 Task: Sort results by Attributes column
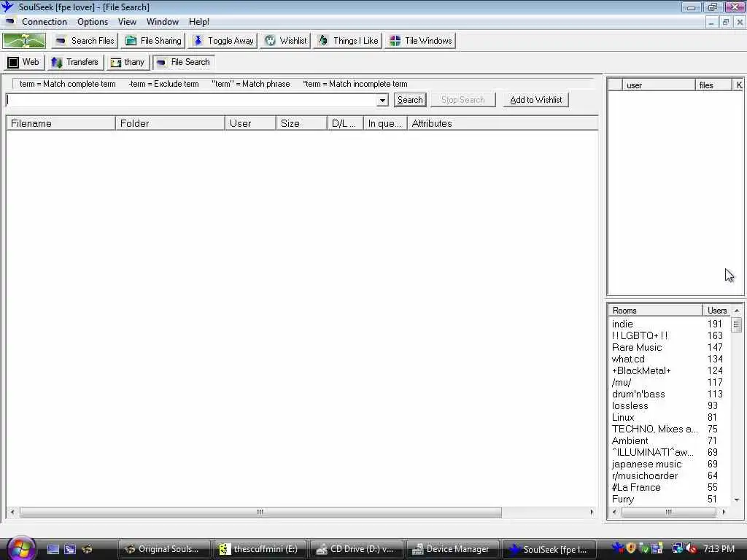tap(503, 123)
